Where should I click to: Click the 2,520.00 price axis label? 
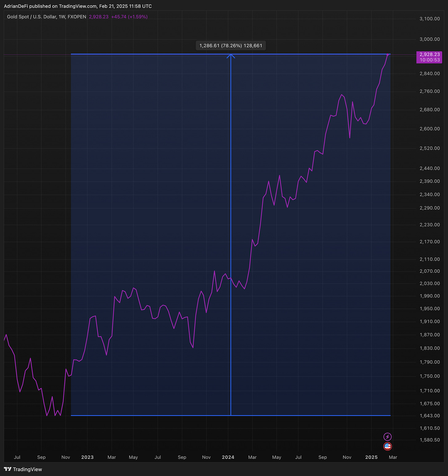pyautogui.click(x=430, y=148)
